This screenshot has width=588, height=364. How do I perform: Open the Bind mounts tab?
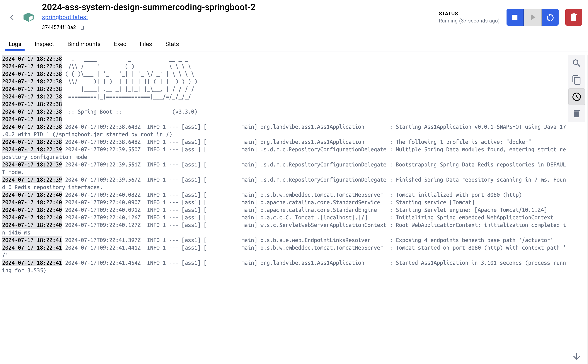(84, 44)
